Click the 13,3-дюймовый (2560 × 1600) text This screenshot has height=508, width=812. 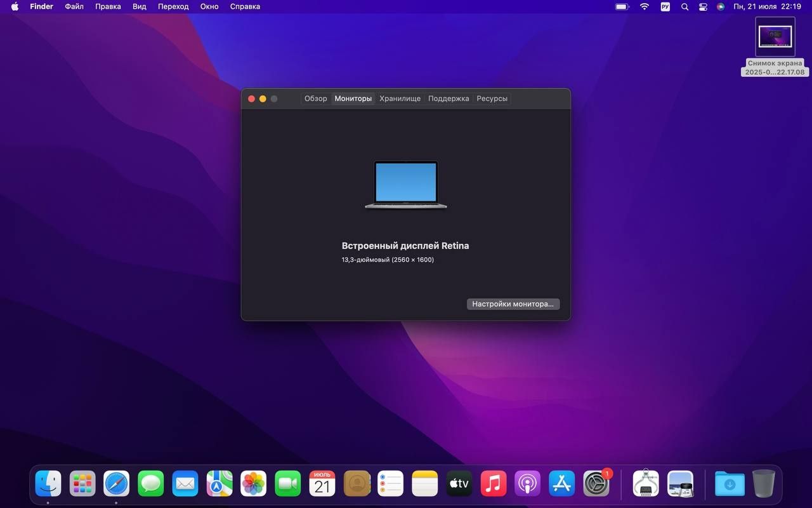click(388, 260)
